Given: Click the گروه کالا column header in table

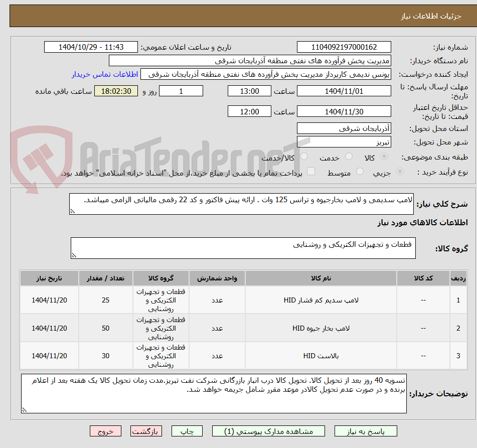Looking at the screenshot, I should point(161,278).
